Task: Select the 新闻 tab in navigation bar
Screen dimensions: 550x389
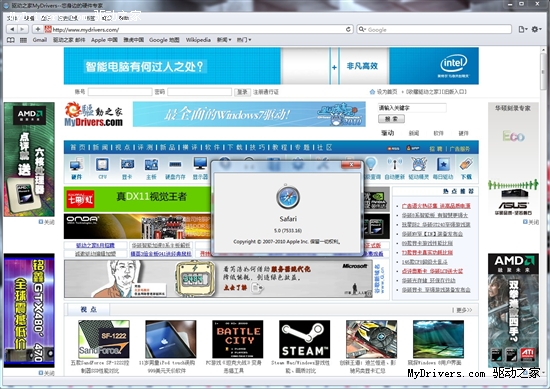Action: point(100,147)
